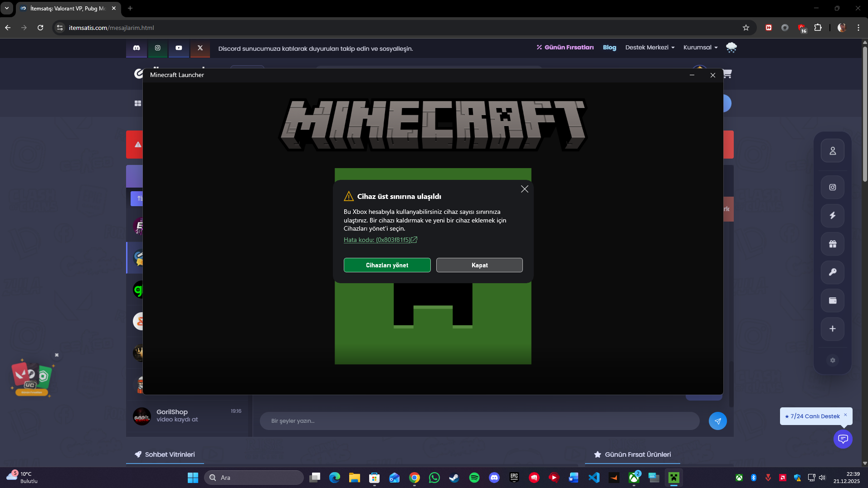This screenshot has width=868, height=488.
Task: Open the Windows Start menu
Action: point(193,478)
